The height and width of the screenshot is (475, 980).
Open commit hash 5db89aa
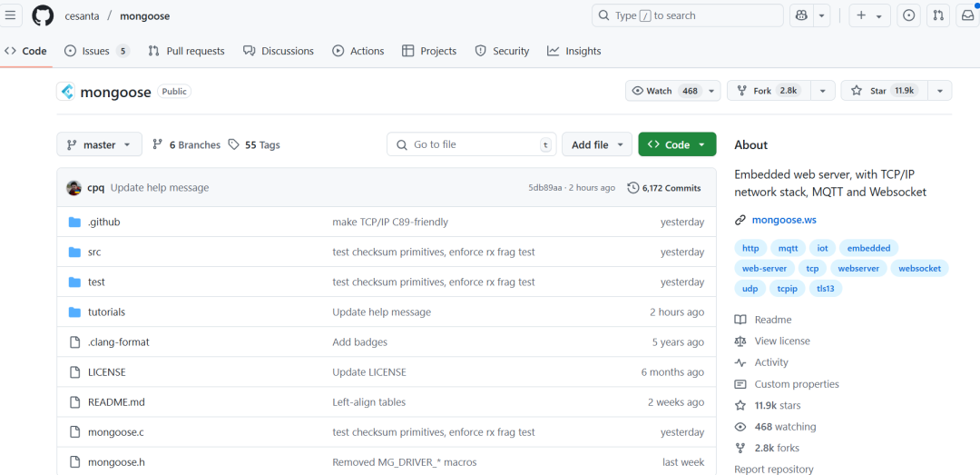[545, 188]
